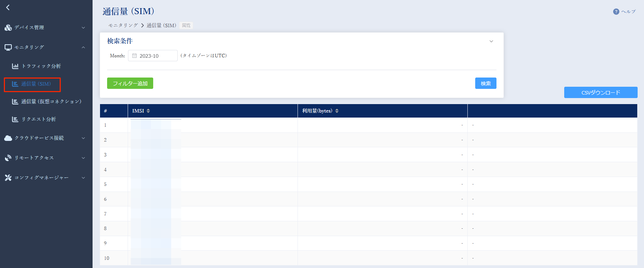Click the トラフィック分析 chart icon
Image resolution: width=644 pixels, height=268 pixels.
pyautogui.click(x=15, y=66)
